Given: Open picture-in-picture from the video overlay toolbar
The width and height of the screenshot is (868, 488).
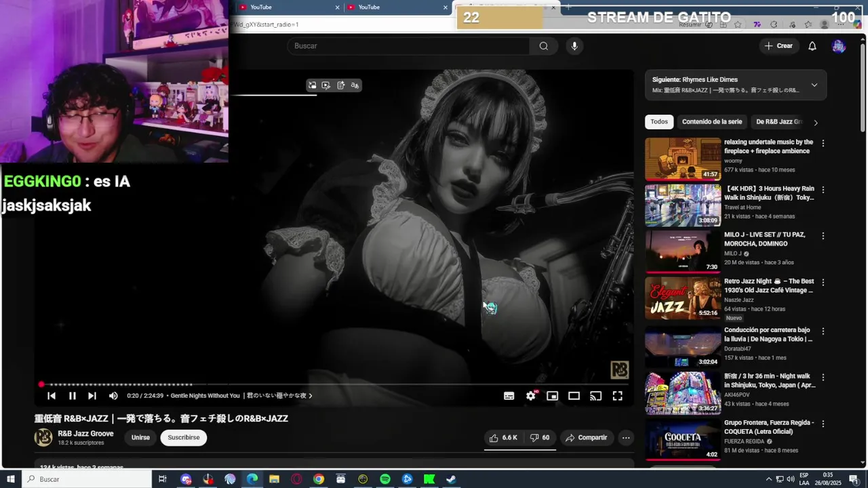Looking at the screenshot, I should 312,85.
